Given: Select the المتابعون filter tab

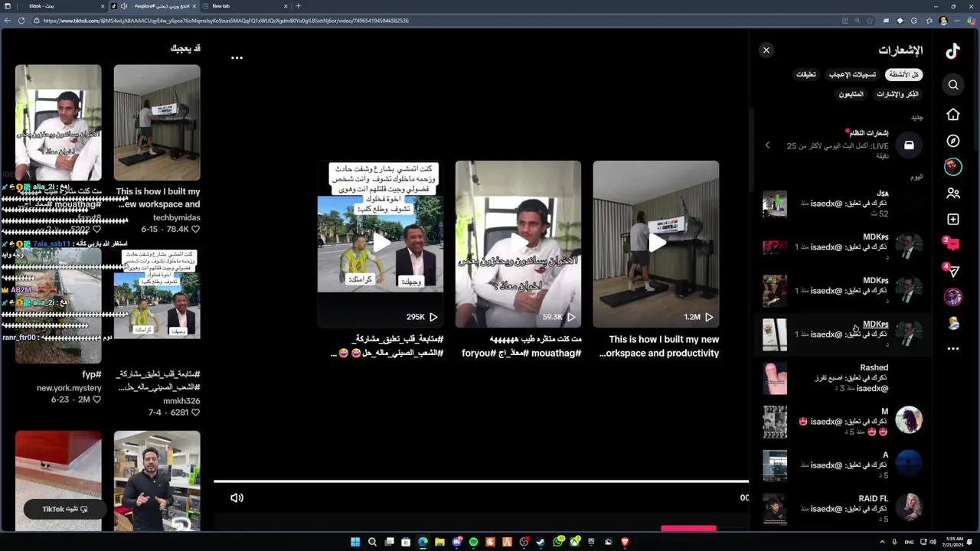Looking at the screenshot, I should 851,94.
